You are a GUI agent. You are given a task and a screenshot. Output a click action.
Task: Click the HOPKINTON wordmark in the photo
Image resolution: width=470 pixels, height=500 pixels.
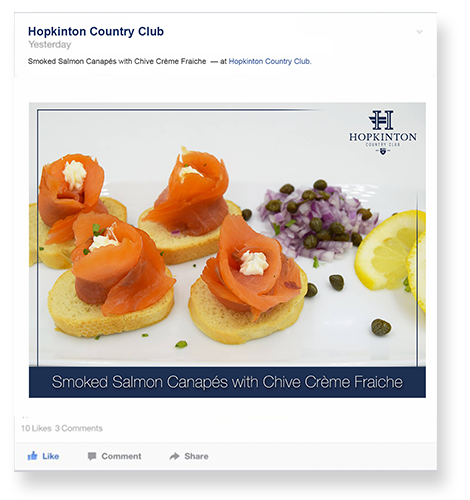383,137
